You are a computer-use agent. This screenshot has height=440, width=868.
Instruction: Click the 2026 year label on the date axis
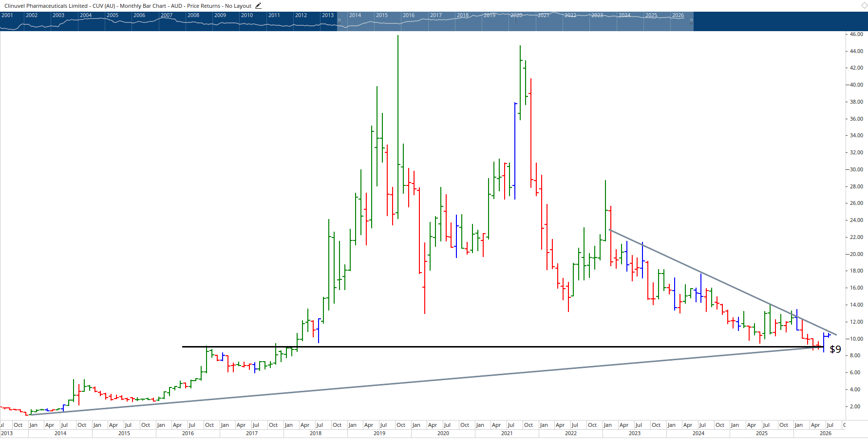(x=826, y=433)
